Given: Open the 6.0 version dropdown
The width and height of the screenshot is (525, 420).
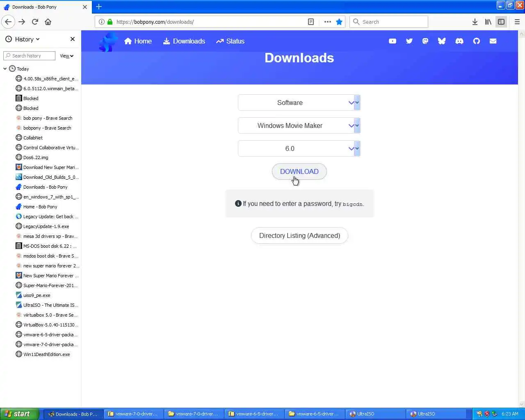Looking at the screenshot, I should 299,148.
